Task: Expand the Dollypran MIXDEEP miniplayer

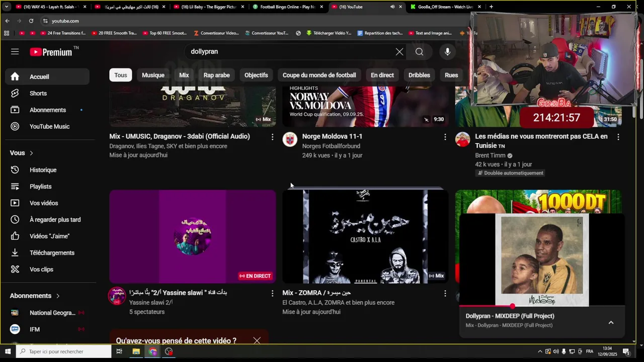Action: [611, 323]
